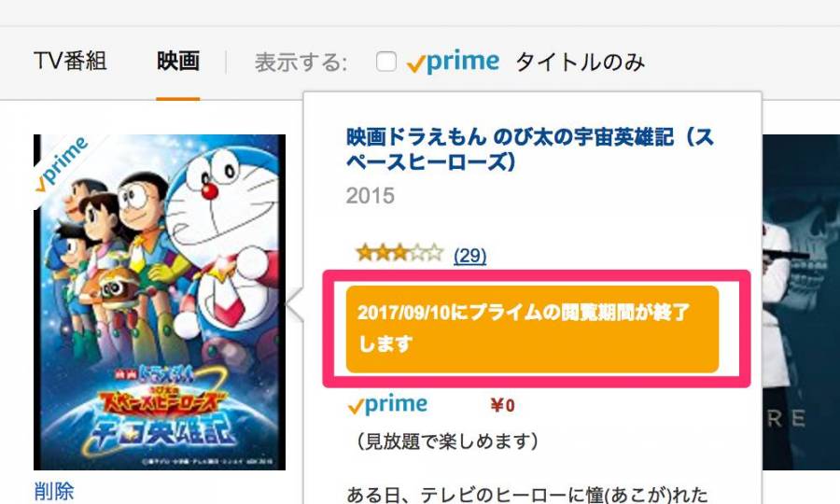
Task: Open the Doraemon movie poster thumbnail
Action: point(159,302)
